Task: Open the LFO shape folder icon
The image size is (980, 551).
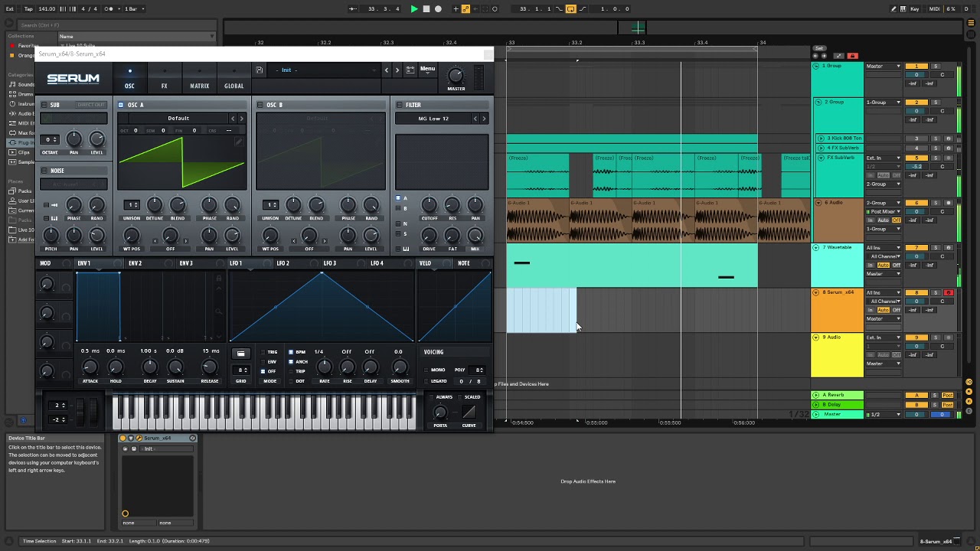Action: [x=240, y=354]
